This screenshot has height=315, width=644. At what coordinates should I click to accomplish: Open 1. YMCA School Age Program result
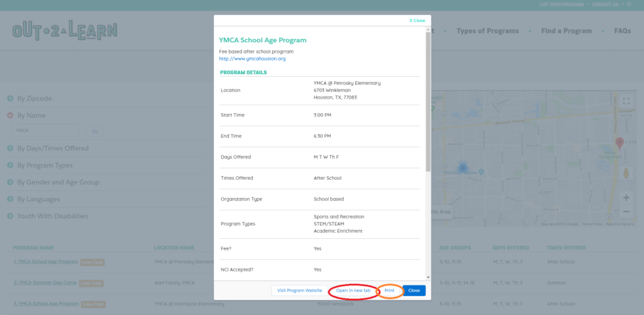[x=45, y=262]
